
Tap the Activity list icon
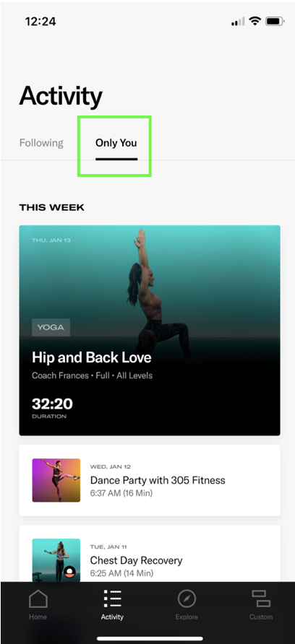112,599
